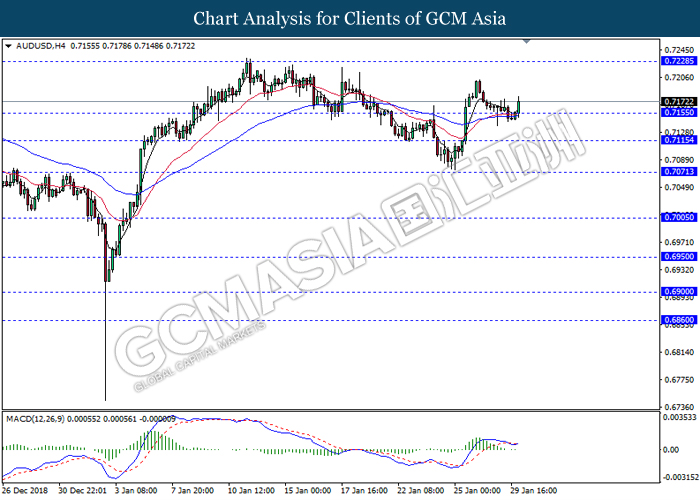This screenshot has height=500, width=700.
Task: Select the 0.71550 price level label
Action: (679, 113)
